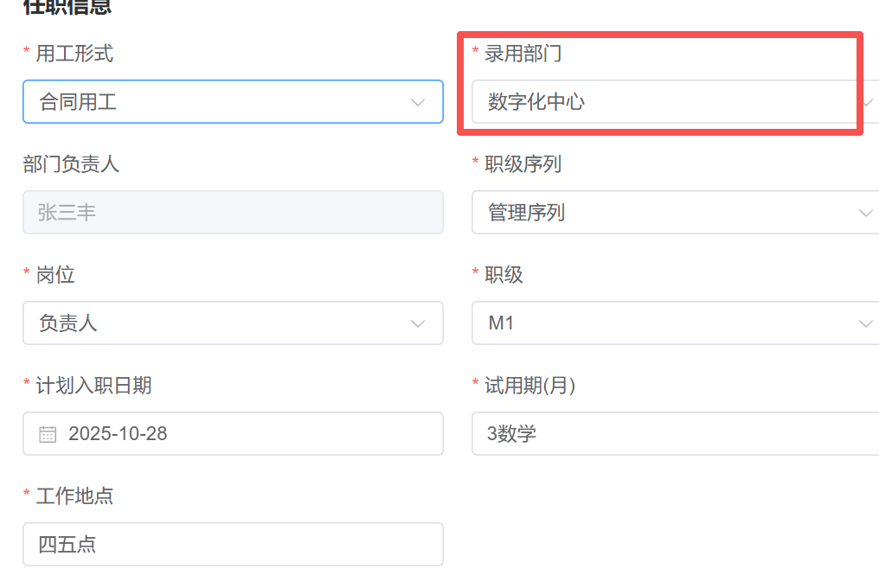Expand the M1 rank selector
Screen dimensions: 879x588
click(658, 323)
